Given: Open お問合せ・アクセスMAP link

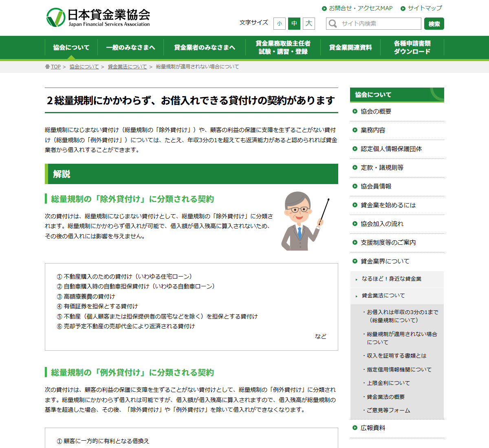Looking at the screenshot, I should coord(357,8).
